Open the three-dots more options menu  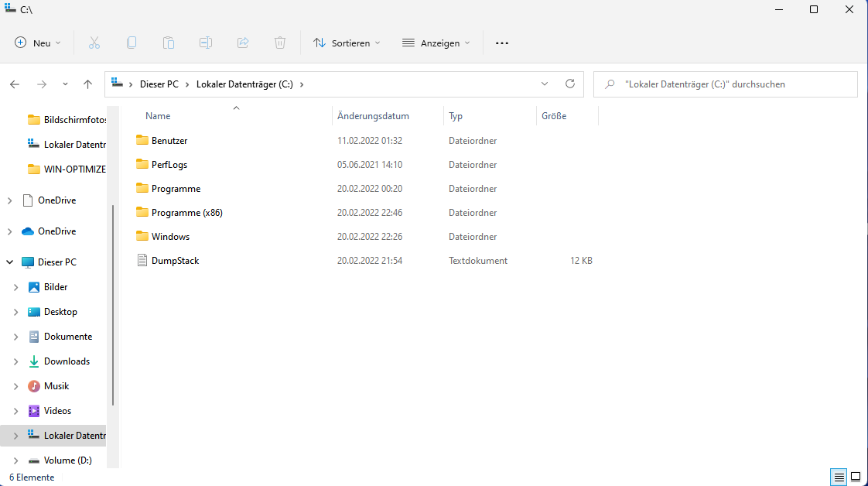(501, 43)
